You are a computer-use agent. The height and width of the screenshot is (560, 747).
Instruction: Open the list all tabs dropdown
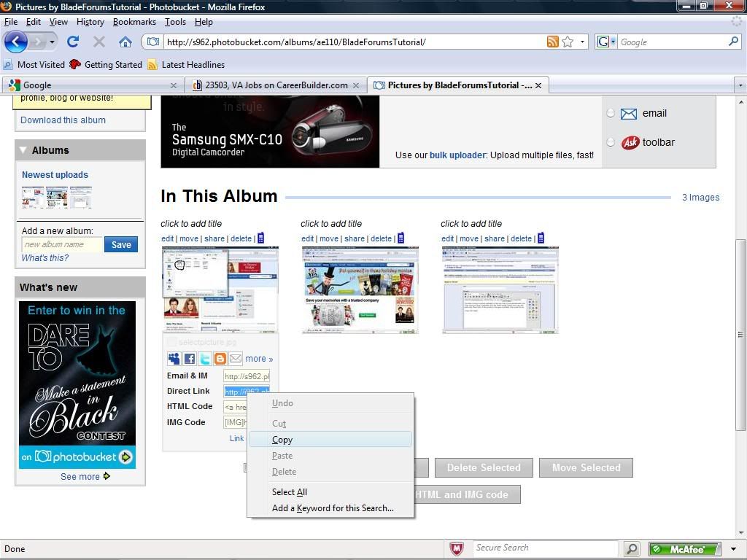point(740,86)
